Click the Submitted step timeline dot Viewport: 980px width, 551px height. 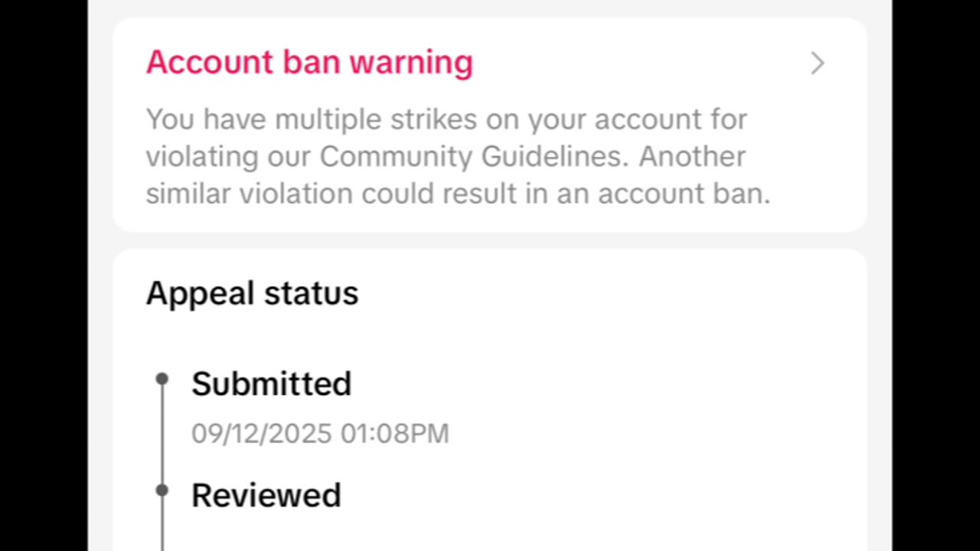[x=162, y=379]
